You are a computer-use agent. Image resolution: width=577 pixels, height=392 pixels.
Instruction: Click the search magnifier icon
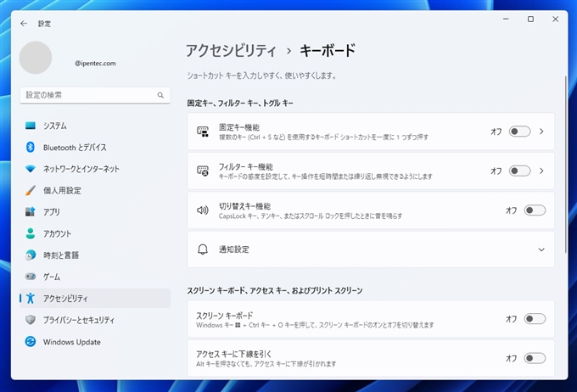[160, 95]
